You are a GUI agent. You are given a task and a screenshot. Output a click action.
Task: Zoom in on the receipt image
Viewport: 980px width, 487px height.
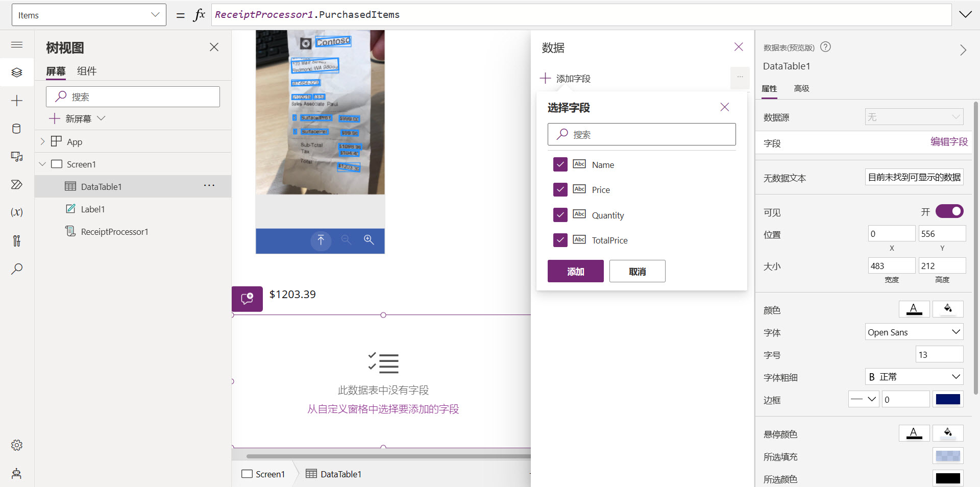[x=369, y=240]
